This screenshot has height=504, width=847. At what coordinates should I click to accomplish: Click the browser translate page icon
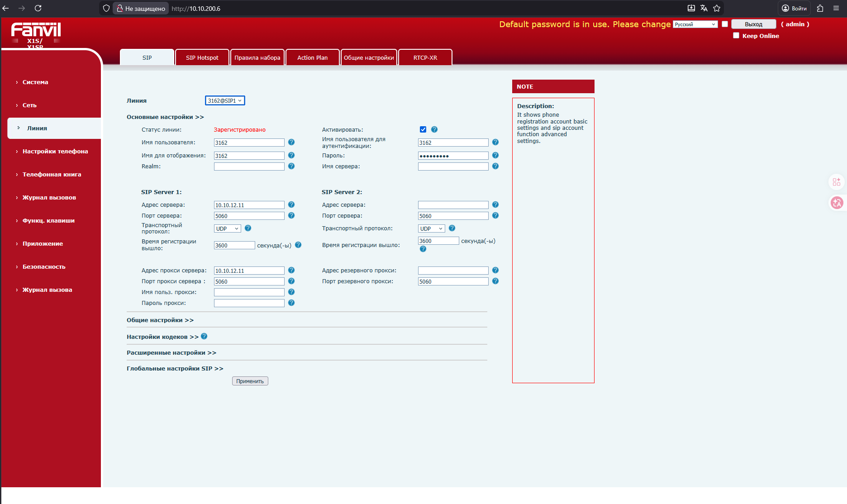tap(704, 8)
